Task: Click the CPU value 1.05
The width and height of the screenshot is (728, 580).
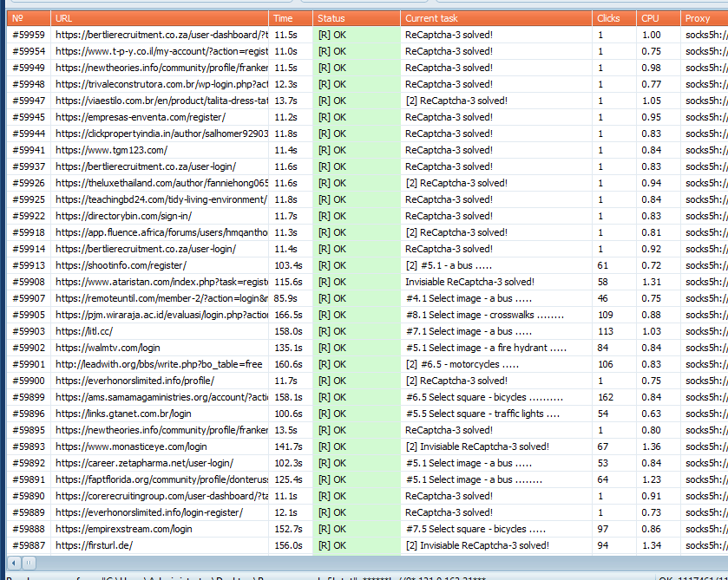Action: (x=652, y=101)
